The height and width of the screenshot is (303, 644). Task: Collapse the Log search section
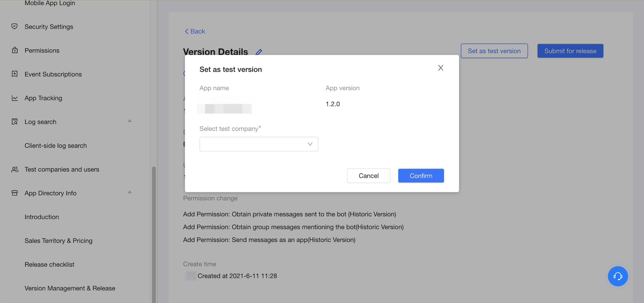(130, 120)
